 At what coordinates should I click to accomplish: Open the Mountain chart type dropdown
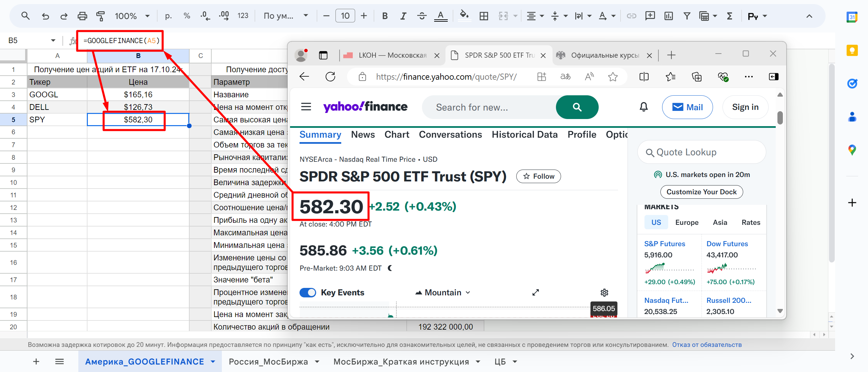(443, 292)
